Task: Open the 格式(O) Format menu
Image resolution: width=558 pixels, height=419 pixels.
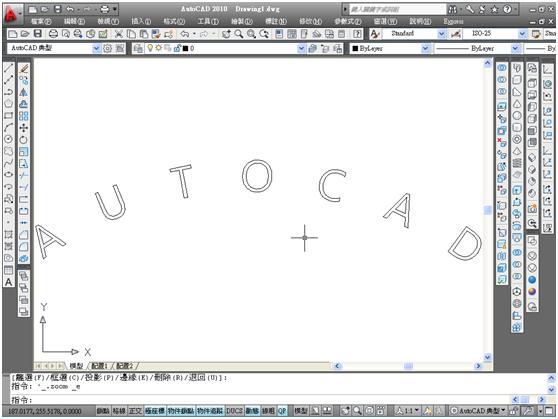Action: pyautogui.click(x=174, y=21)
